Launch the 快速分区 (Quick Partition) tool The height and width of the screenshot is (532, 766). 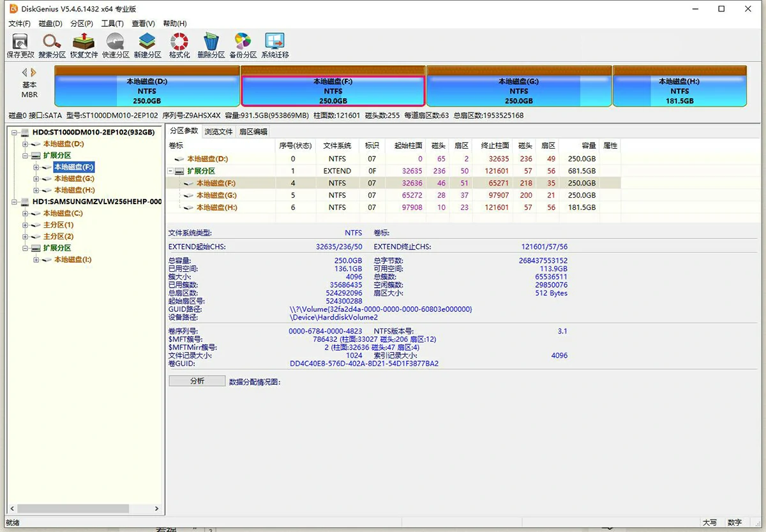pyautogui.click(x=116, y=43)
